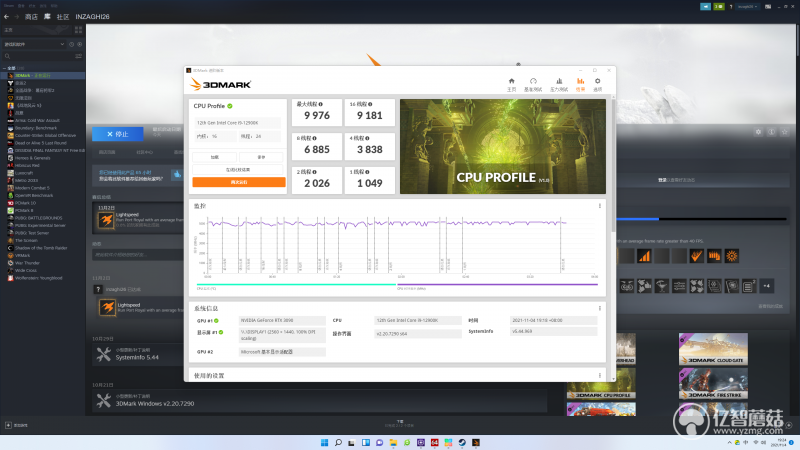Screen dimensions: 800x450
Task: Click the orange sun achievement icon
Action: point(732,256)
